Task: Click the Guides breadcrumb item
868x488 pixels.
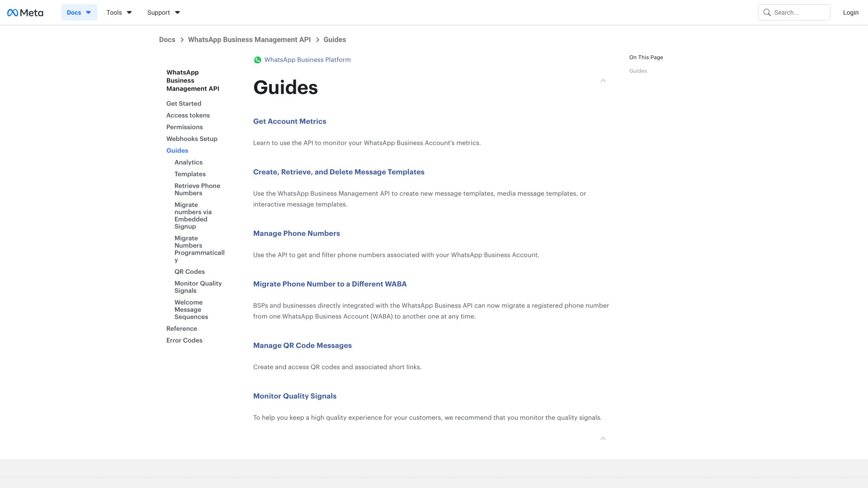Action: pyautogui.click(x=335, y=39)
